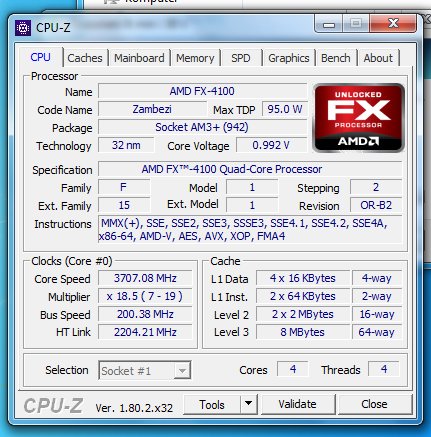Click the Core Speed value field

(x=145, y=278)
